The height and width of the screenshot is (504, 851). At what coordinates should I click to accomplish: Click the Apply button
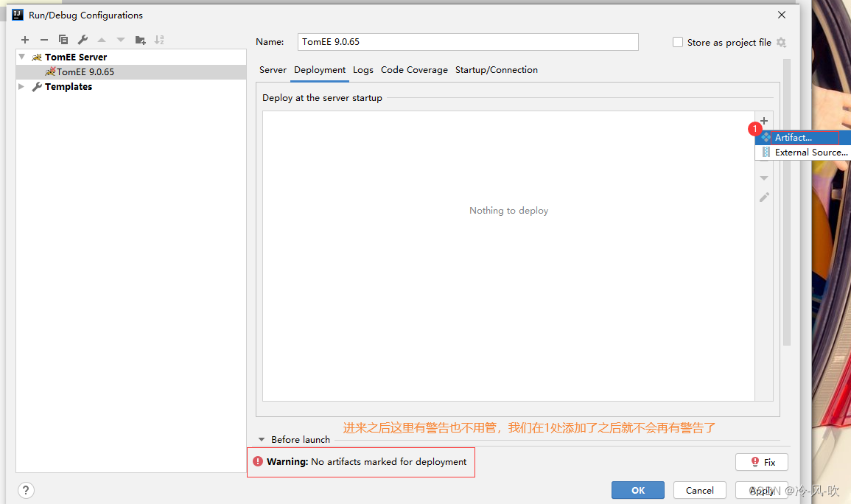[x=761, y=490]
